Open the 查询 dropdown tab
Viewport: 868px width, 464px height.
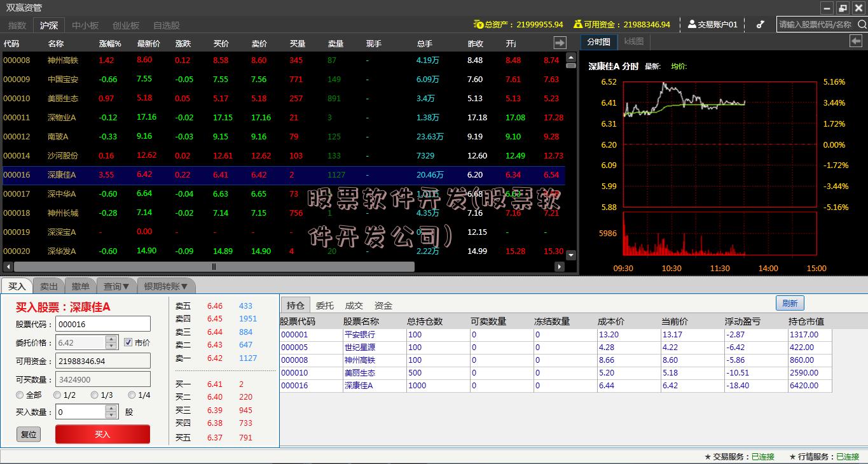click(116, 286)
